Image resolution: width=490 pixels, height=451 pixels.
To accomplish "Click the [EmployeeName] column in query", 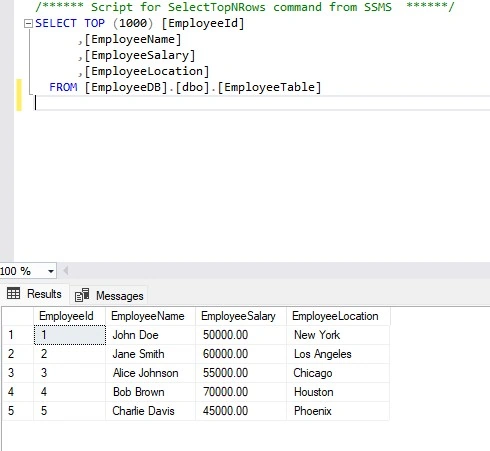I will point(133,39).
